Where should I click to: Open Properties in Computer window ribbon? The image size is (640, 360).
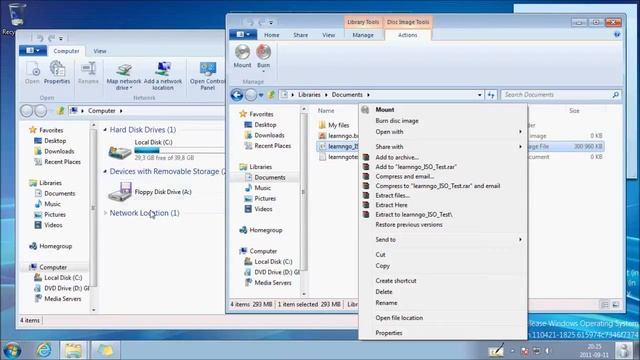(x=57, y=73)
